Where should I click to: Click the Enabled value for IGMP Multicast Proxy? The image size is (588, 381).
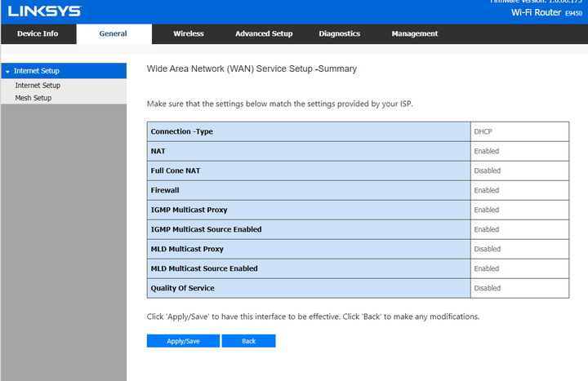487,210
